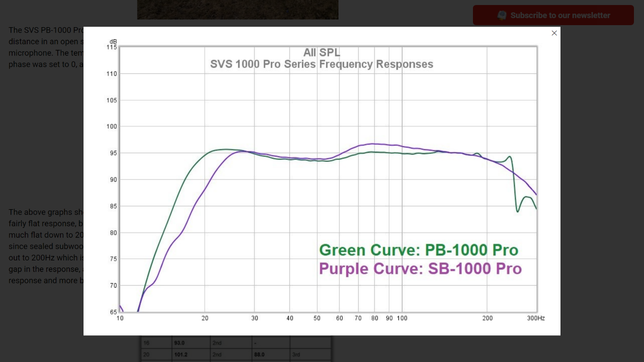Click the green curve dip near 250Hz
Viewport: 644px width, 362px height.
pyautogui.click(x=517, y=211)
